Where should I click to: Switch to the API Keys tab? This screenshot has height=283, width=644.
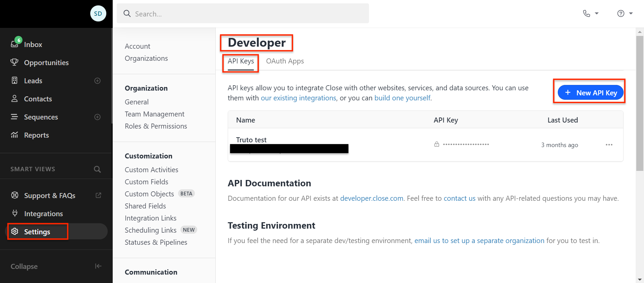pos(241,61)
